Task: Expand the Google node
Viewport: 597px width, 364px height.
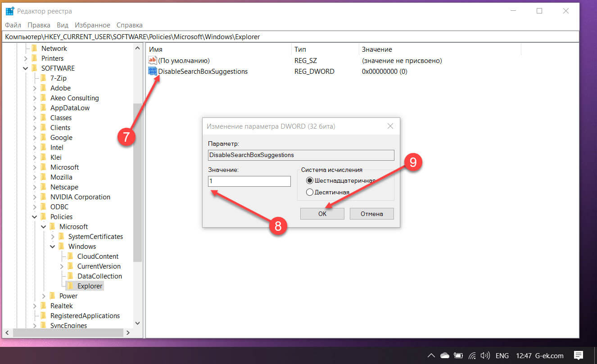Action: point(35,138)
